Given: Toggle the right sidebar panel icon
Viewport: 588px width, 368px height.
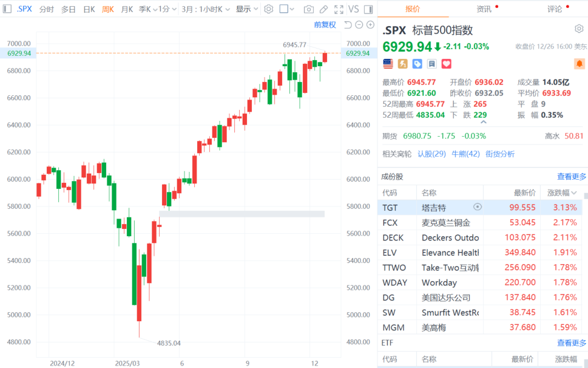Looking at the screenshot, I should 370,9.
